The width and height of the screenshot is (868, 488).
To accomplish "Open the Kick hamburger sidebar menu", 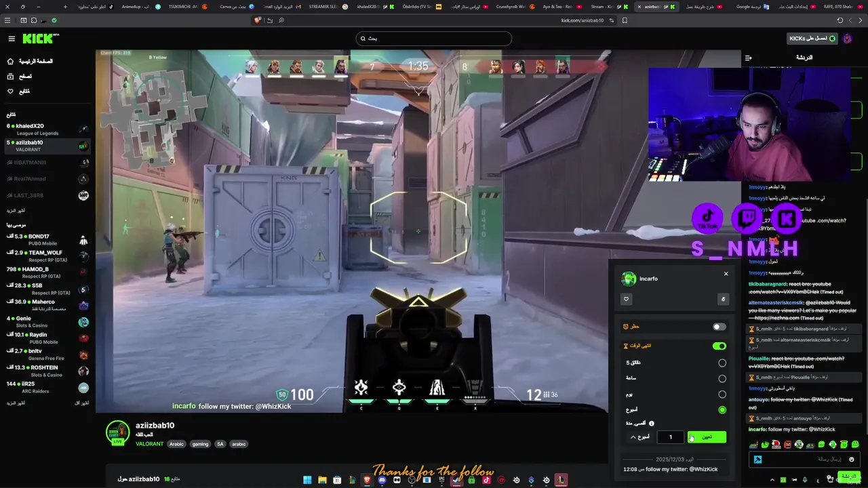I will coord(12,39).
